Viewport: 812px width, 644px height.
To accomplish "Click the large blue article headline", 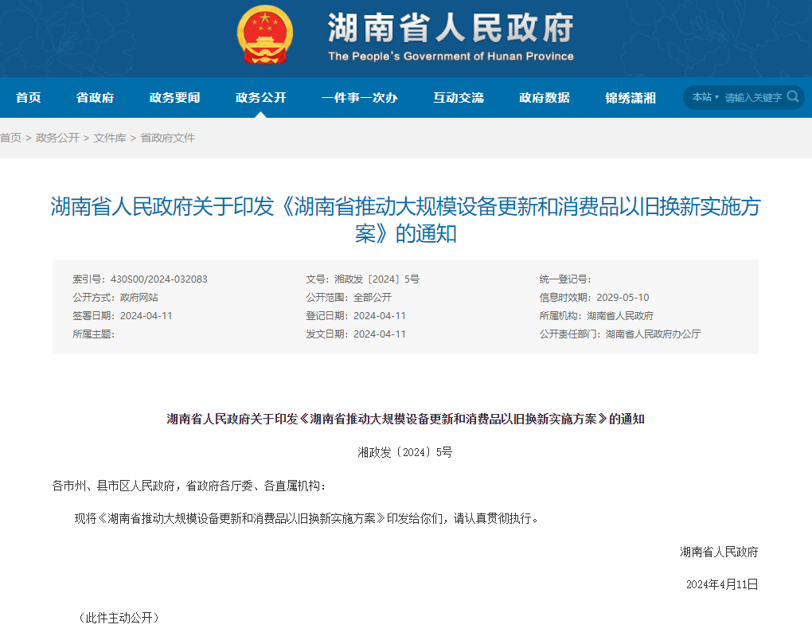I will click(x=405, y=220).
